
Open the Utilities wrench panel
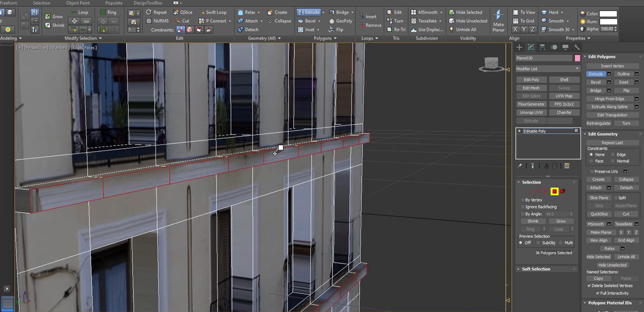coord(577,47)
